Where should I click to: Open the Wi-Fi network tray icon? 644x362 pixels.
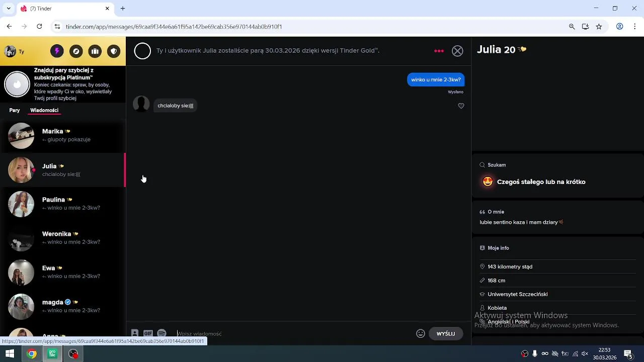click(575, 354)
